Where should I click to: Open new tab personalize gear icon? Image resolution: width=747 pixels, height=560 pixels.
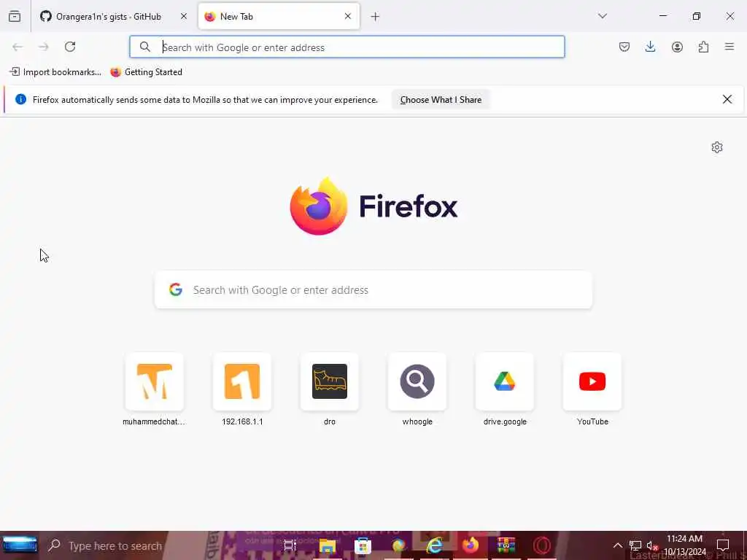(x=717, y=147)
